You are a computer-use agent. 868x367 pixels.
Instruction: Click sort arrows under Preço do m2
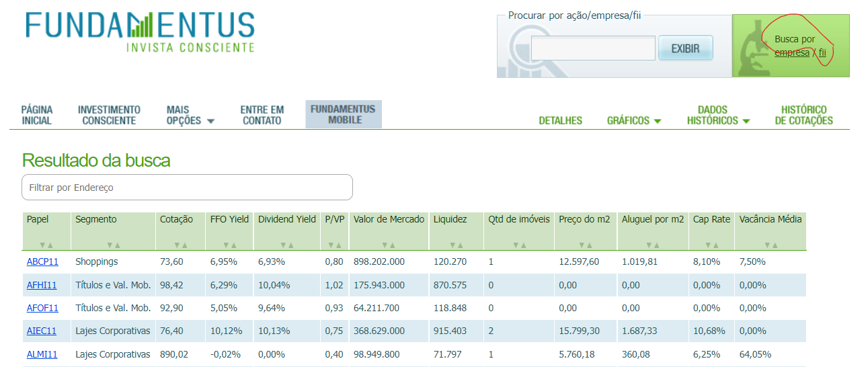pyautogui.click(x=586, y=245)
